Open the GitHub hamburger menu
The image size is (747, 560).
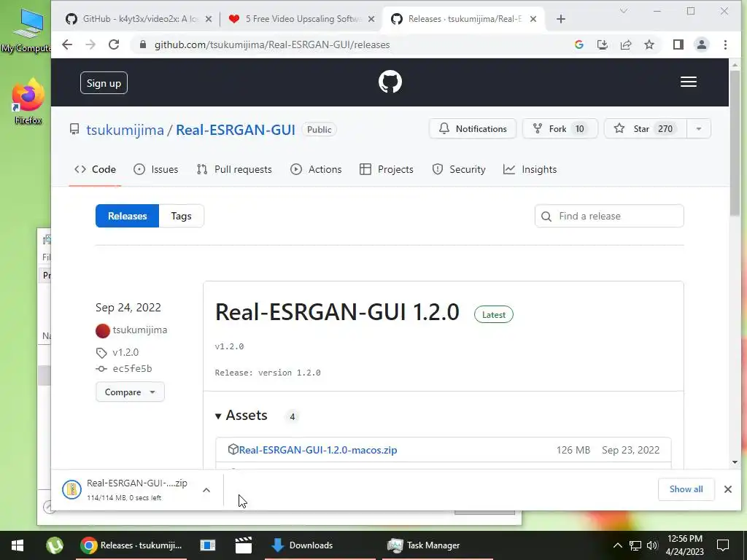tap(689, 82)
